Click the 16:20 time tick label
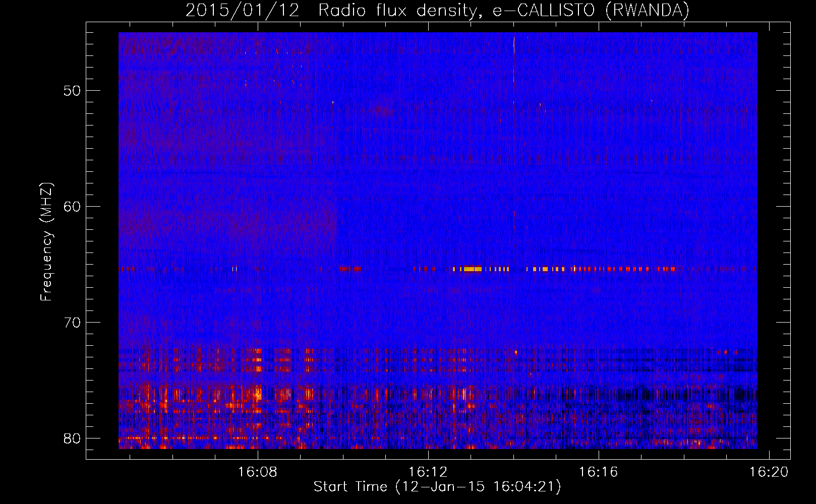 point(769,472)
